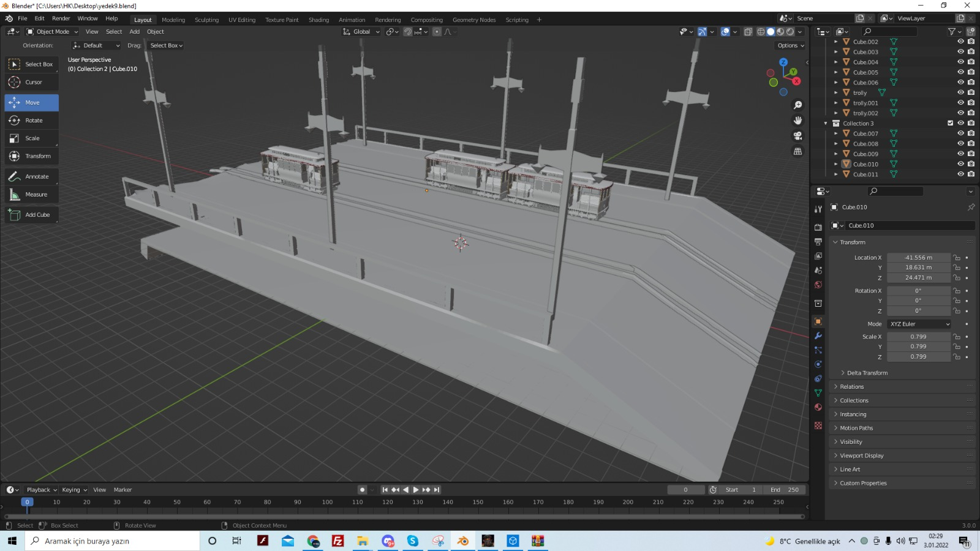Image resolution: width=980 pixels, height=551 pixels.
Task: Open the Tool properties tab
Action: (818, 209)
